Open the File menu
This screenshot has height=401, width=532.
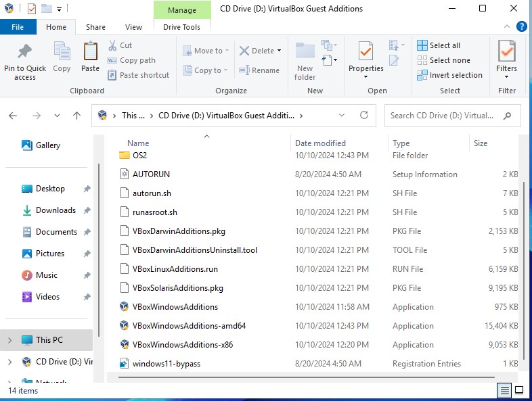coord(18,27)
